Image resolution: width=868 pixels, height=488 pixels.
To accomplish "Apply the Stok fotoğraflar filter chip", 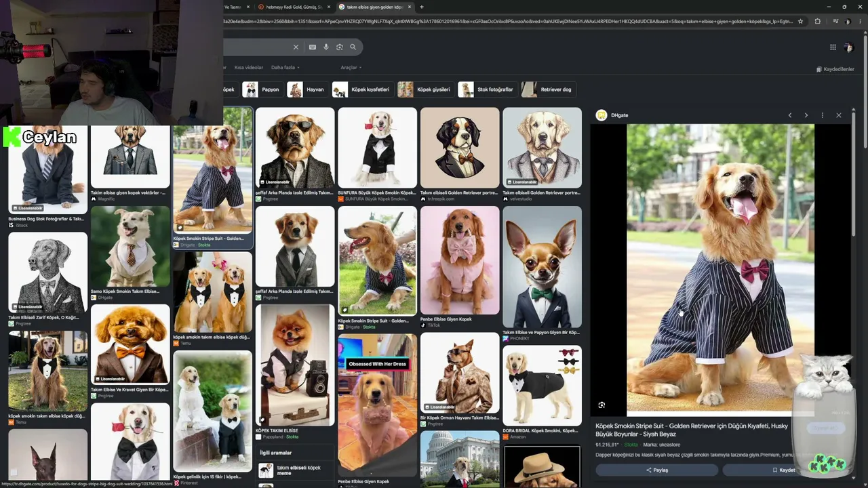I will point(487,89).
